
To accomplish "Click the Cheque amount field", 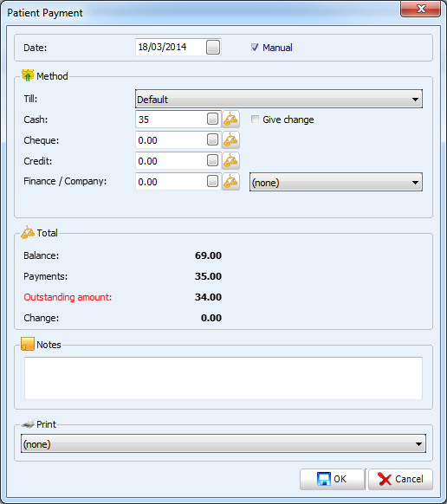I will click(178, 140).
